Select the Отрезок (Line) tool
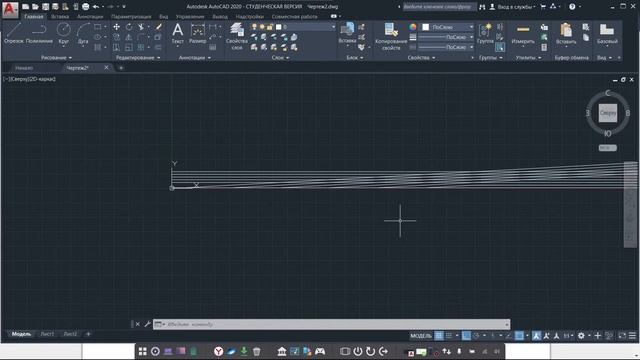Screen dimensions: 640x360 tap(14, 33)
